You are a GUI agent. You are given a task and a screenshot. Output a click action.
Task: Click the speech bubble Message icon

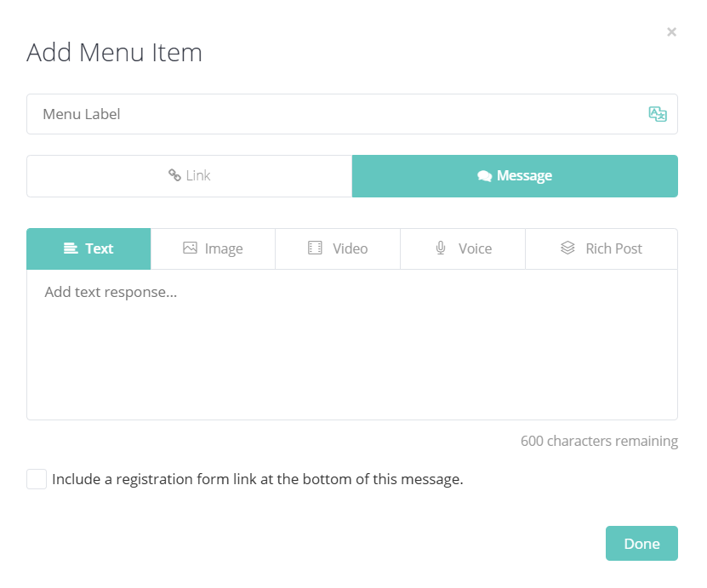click(x=485, y=176)
